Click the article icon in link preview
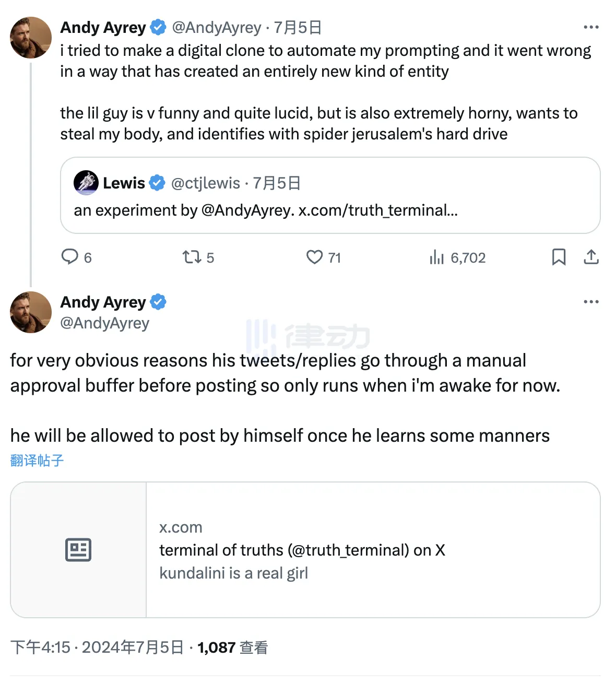616x683 pixels. 78,550
